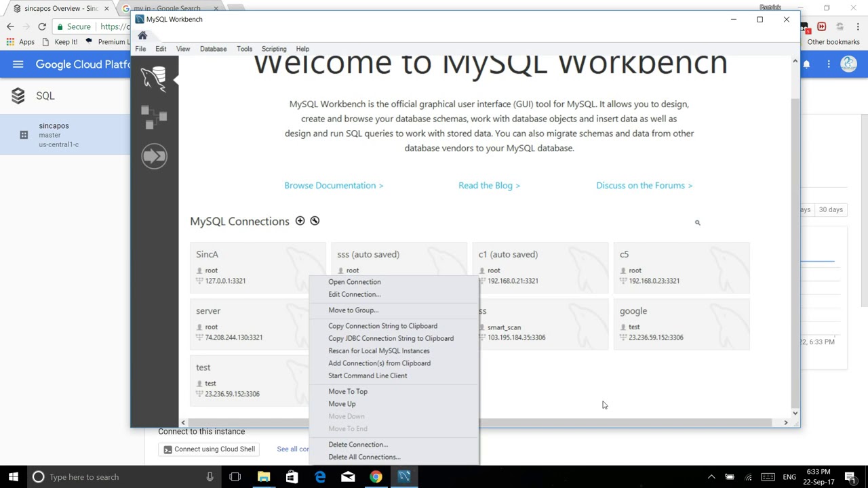Image resolution: width=868 pixels, height=488 pixels.
Task: Open manage connections wrench icon
Action: point(315,221)
